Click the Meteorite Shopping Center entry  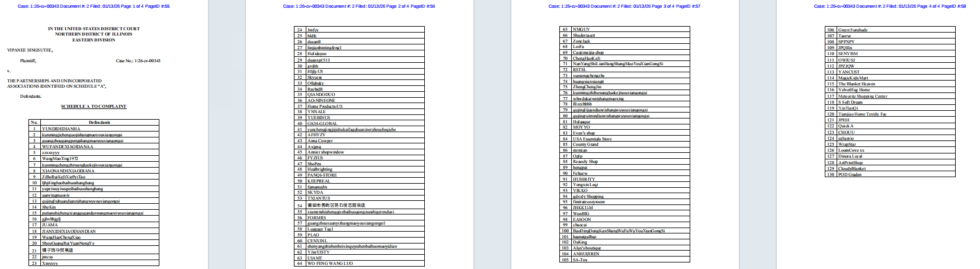click(x=863, y=96)
